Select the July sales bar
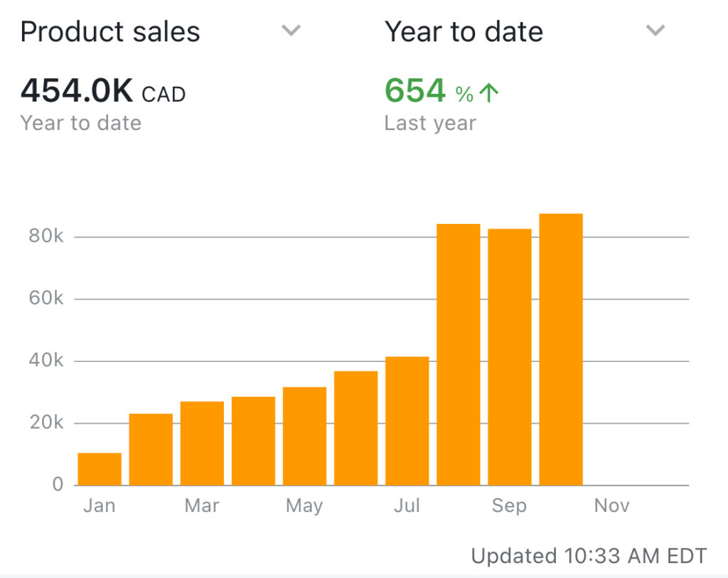Viewport: 728px width, 578px height. (407, 421)
